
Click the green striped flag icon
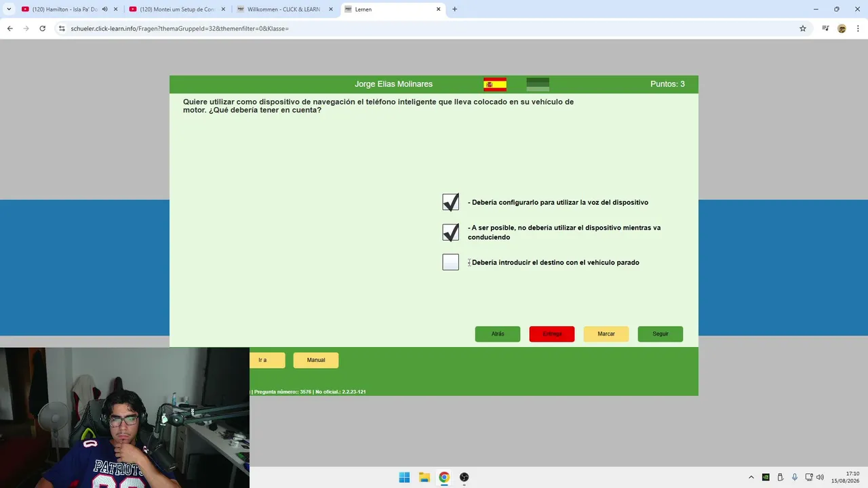[x=538, y=85]
